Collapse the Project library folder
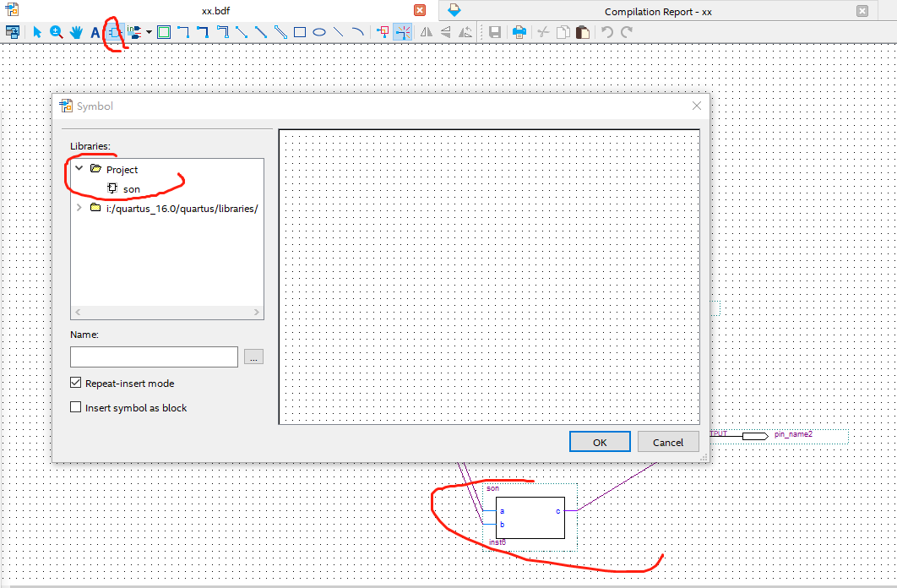The width and height of the screenshot is (897, 588). pos(79,168)
